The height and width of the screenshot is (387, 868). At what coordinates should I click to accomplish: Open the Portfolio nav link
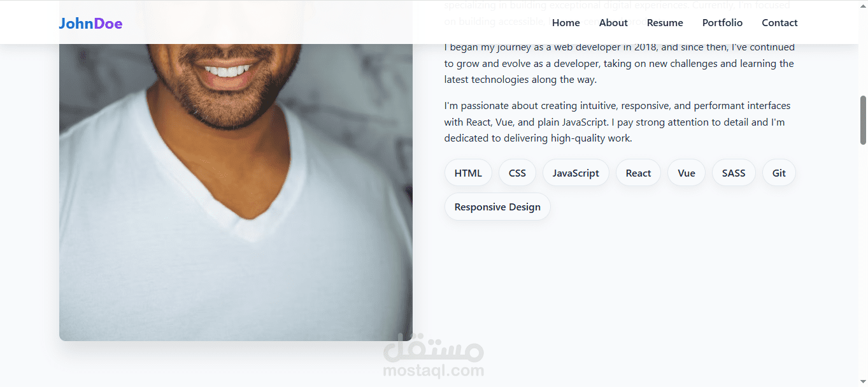point(722,23)
